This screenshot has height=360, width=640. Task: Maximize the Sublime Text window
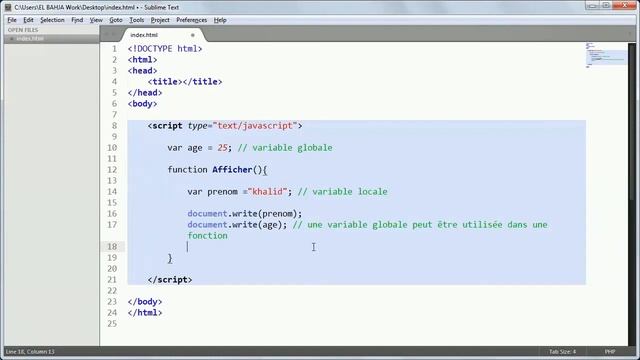606,6
